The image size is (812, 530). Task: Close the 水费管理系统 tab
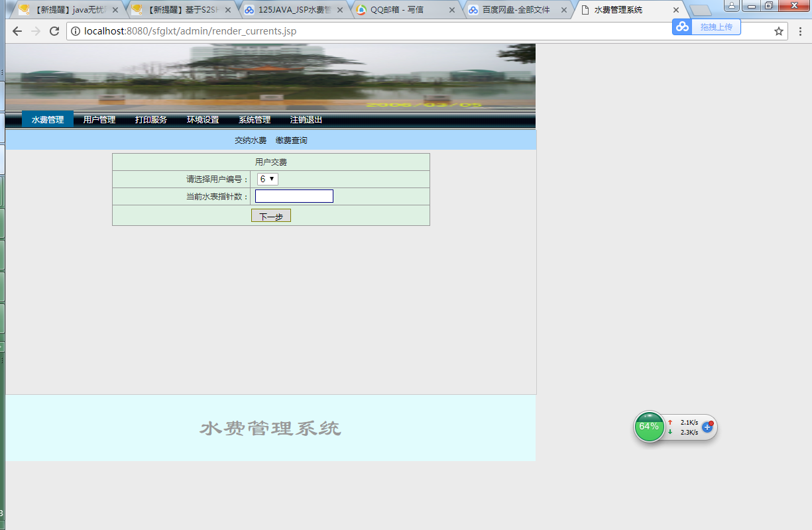(676, 10)
